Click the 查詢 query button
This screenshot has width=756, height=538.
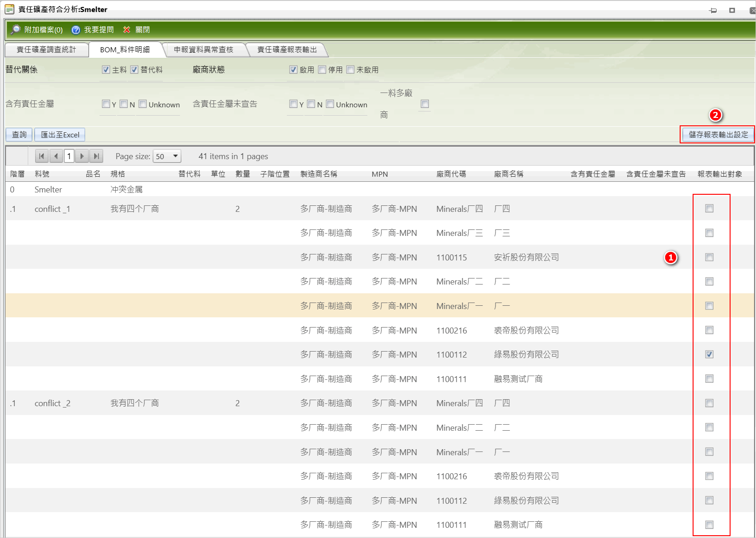pos(19,135)
